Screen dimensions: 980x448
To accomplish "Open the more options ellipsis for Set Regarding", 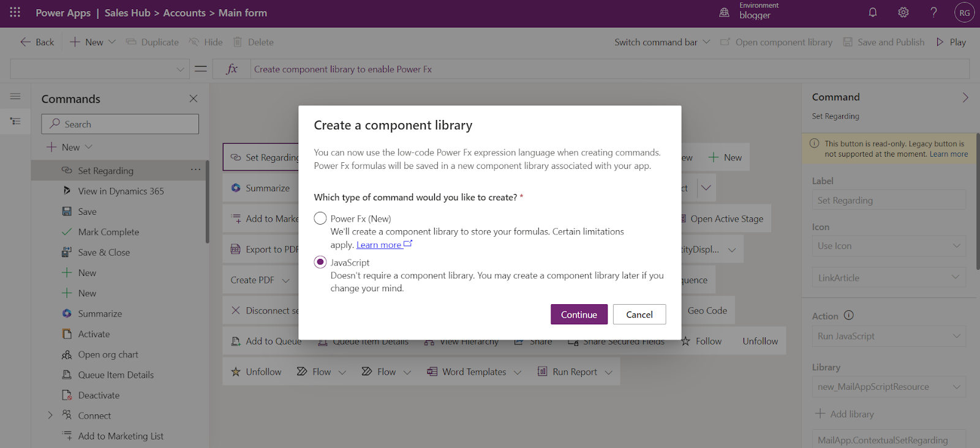I will tap(195, 170).
